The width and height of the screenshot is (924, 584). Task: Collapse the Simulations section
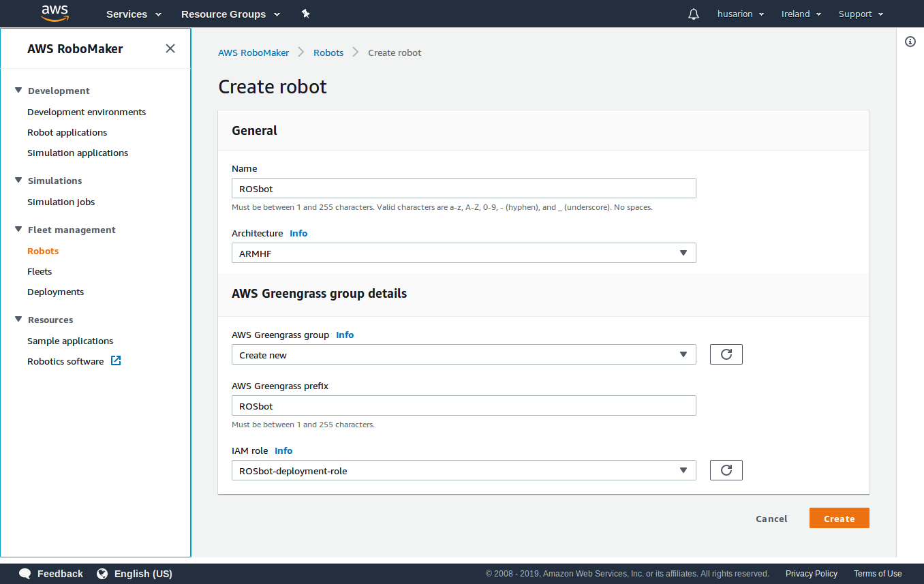tap(18, 181)
